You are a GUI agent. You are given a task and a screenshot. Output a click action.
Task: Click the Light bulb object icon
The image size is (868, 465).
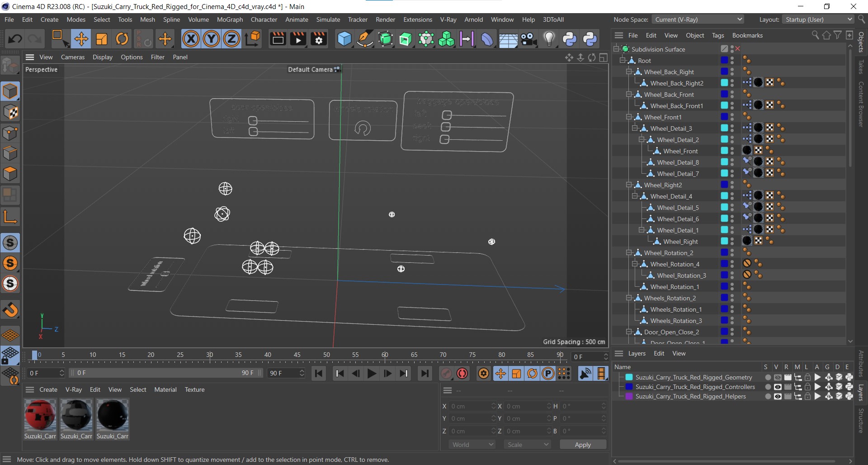(549, 39)
